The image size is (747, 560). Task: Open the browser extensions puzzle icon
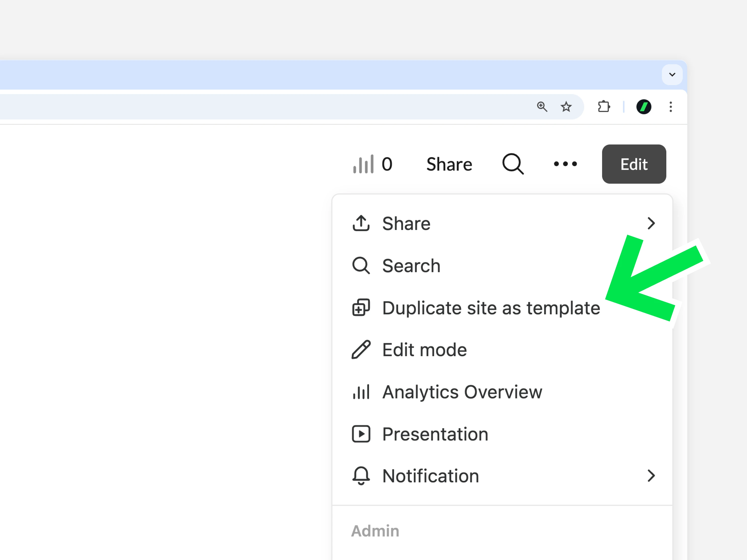[604, 107]
